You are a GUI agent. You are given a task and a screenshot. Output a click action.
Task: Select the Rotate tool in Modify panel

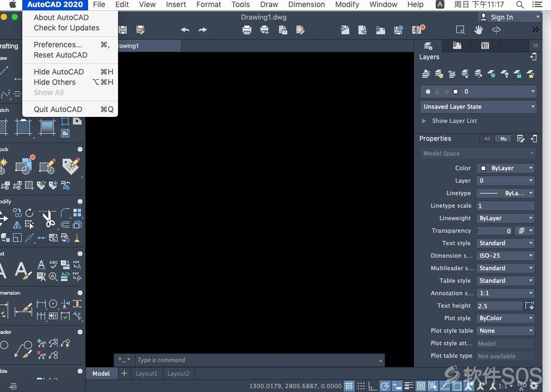click(29, 213)
